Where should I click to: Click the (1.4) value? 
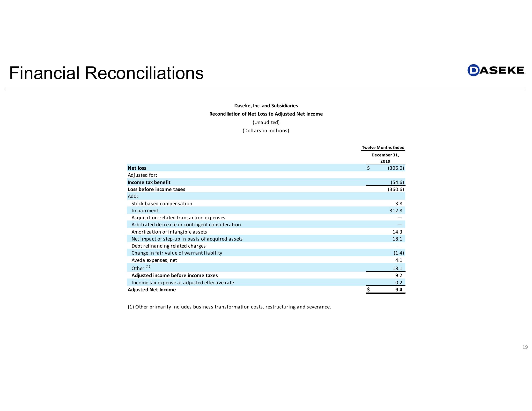399,253
